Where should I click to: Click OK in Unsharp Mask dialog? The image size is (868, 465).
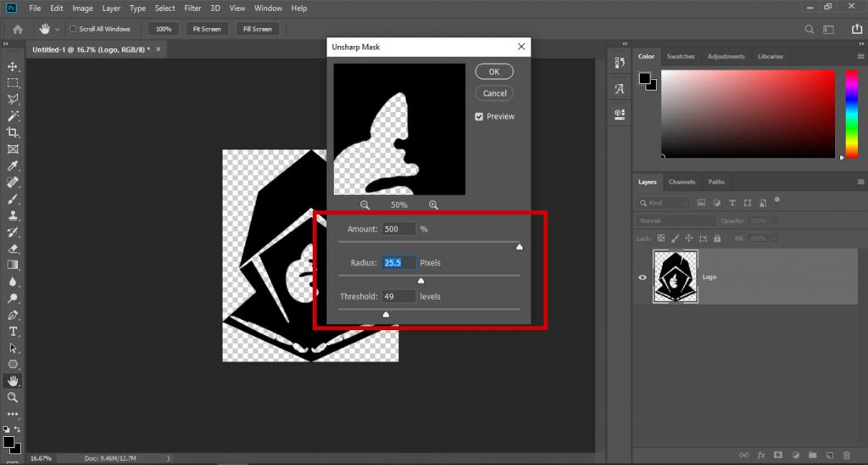[494, 71]
